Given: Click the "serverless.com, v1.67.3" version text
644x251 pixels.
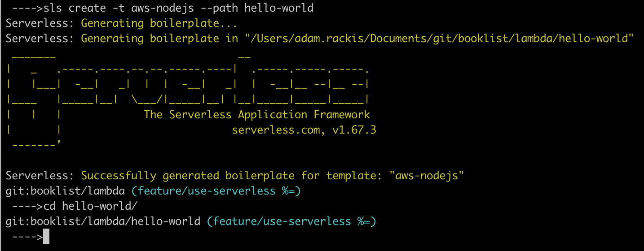Looking at the screenshot, I should tap(304, 130).
